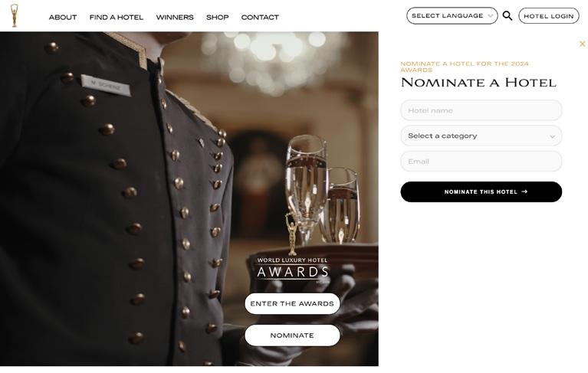Screen dimensions: 588x373
Task: Open the Shop menu link
Action: [218, 17]
